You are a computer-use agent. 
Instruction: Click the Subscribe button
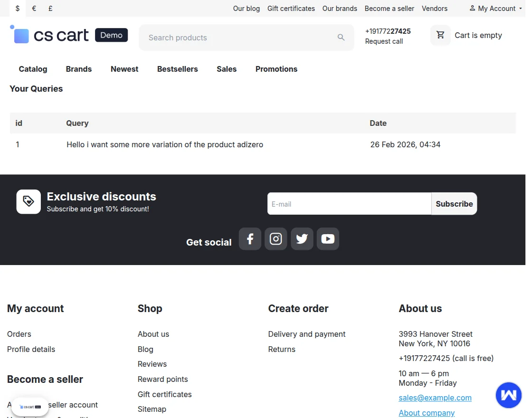(454, 204)
